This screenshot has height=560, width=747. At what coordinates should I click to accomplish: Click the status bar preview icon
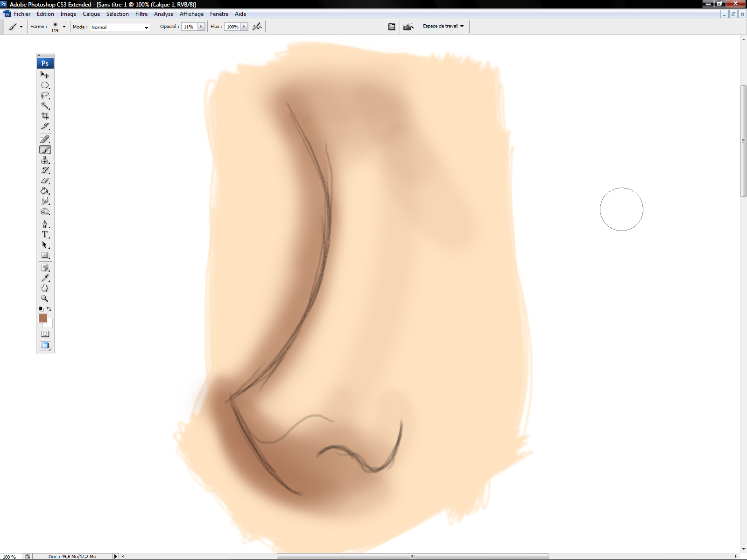(28, 556)
